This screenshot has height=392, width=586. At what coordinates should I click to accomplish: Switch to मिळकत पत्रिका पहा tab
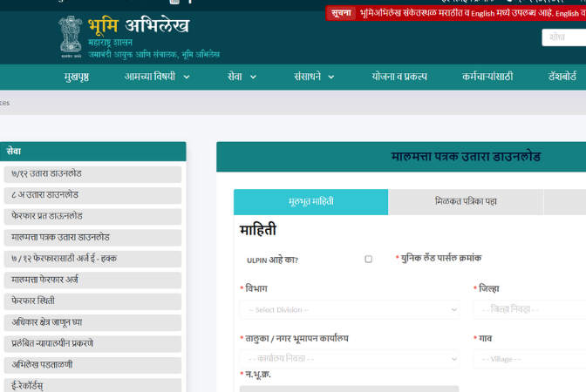466,201
